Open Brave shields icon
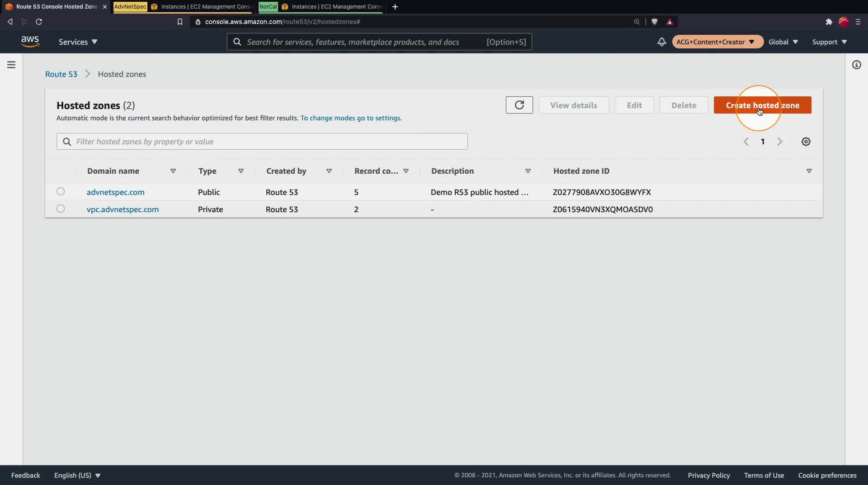The image size is (868, 485). [654, 22]
